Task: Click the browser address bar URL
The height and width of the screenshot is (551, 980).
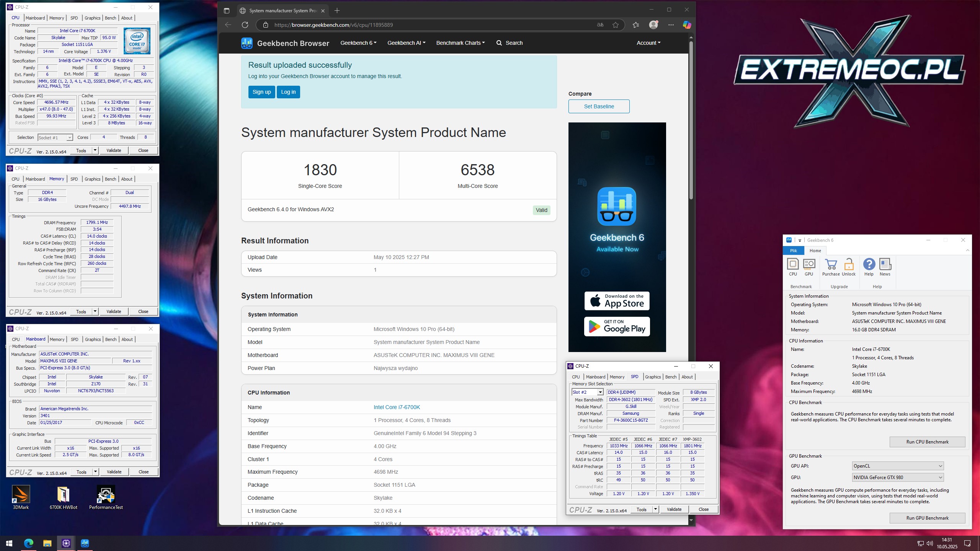Action: (x=333, y=25)
